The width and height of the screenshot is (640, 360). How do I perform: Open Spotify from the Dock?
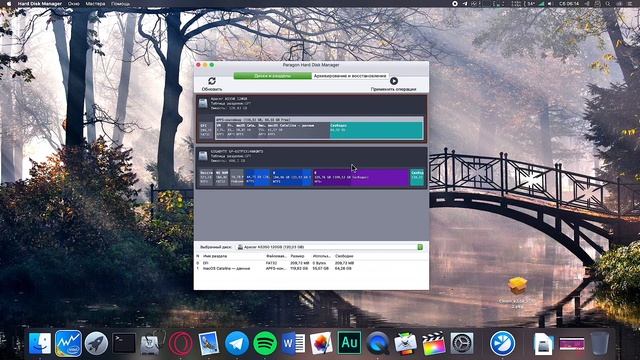(x=265, y=343)
